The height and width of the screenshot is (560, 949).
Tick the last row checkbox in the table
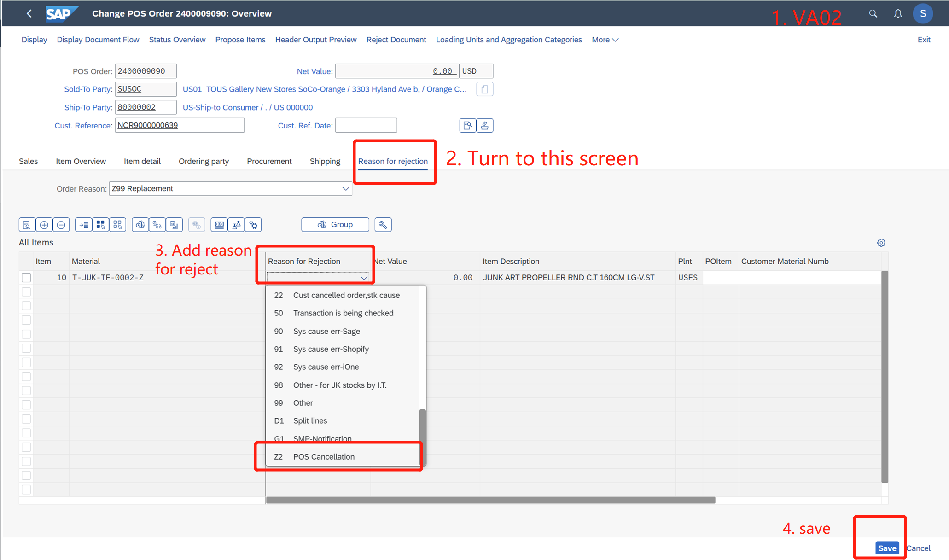26,490
